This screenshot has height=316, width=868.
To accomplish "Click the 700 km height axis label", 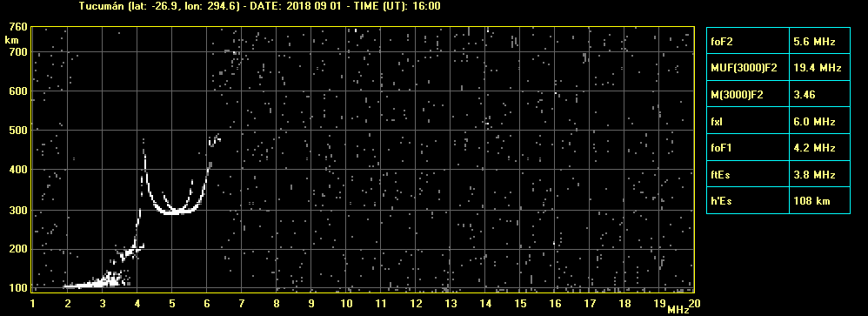I will [x=17, y=52].
